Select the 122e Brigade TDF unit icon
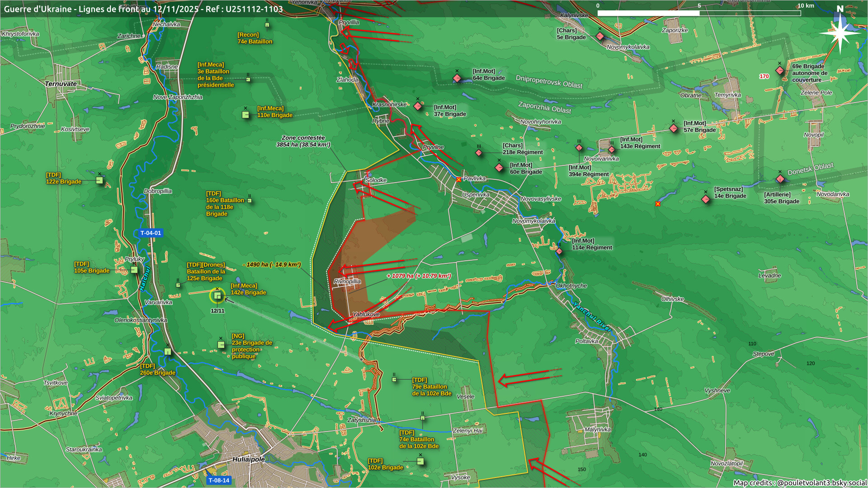868x488 pixels. point(99,180)
